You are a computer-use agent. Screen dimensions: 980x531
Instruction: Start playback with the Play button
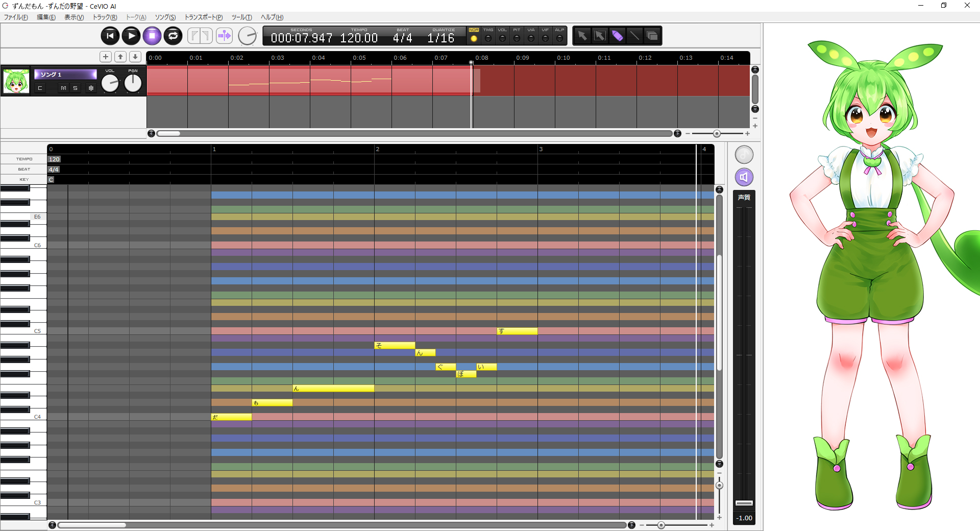pyautogui.click(x=131, y=36)
